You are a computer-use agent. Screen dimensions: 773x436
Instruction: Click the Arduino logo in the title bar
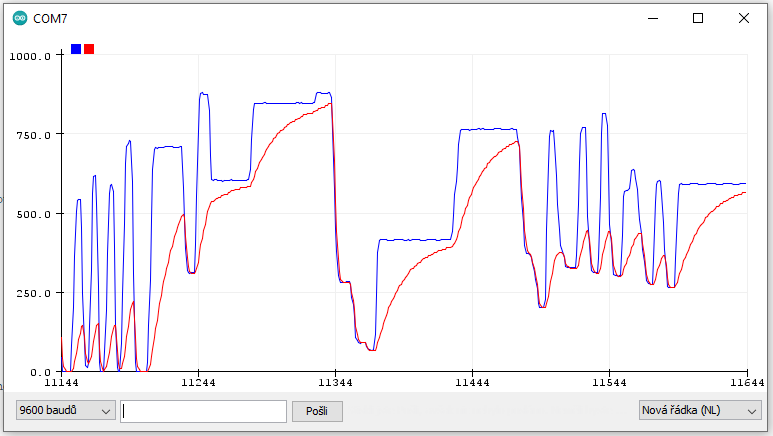[x=20, y=18]
